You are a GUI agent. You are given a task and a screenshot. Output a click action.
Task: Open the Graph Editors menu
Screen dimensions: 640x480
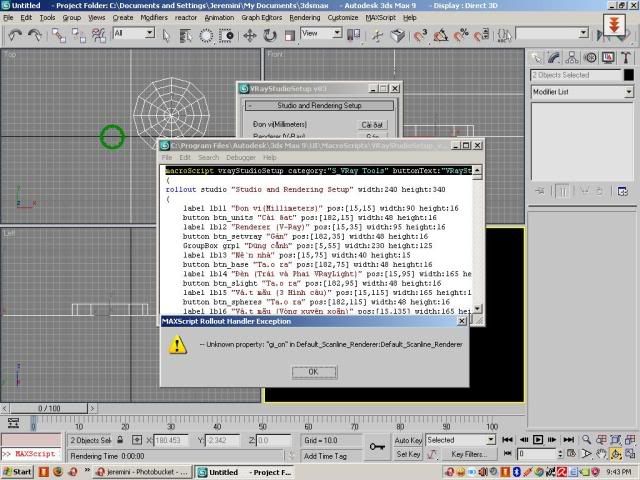click(262, 18)
